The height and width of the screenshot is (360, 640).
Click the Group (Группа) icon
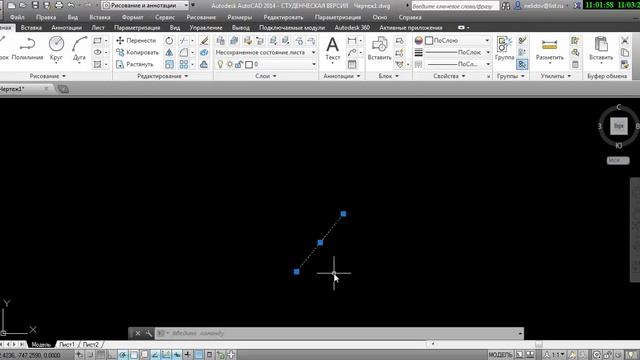tap(504, 49)
